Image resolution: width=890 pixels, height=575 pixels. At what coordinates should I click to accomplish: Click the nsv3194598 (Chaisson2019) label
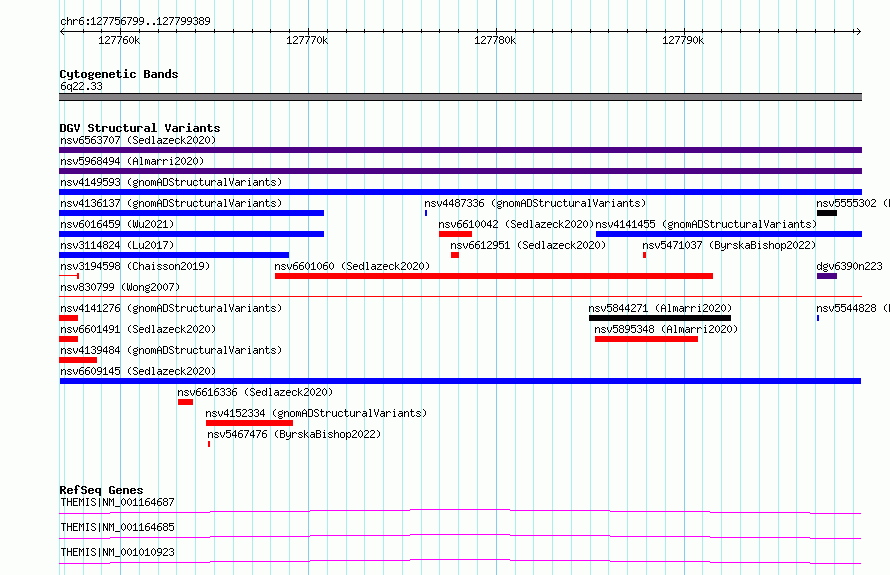(x=135, y=266)
